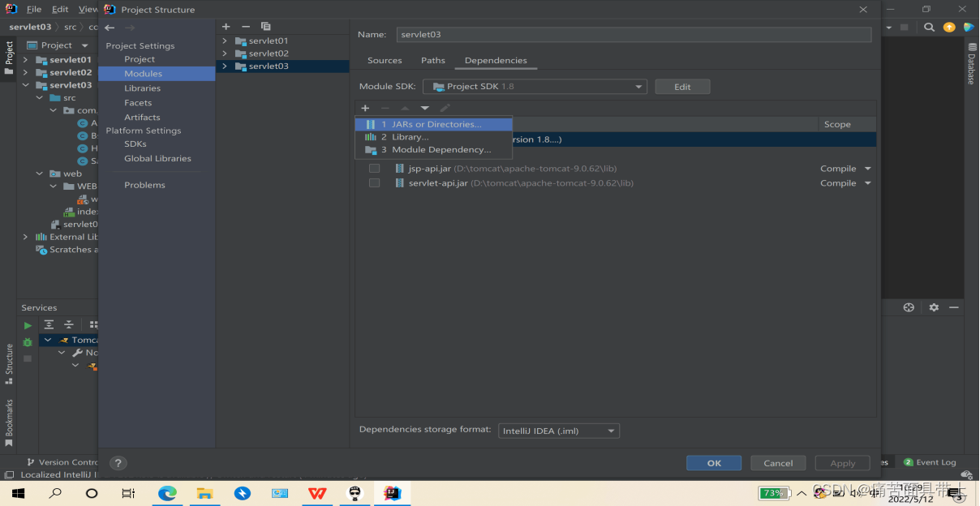Open the search magnifier in IDE toolbar

coord(929,27)
